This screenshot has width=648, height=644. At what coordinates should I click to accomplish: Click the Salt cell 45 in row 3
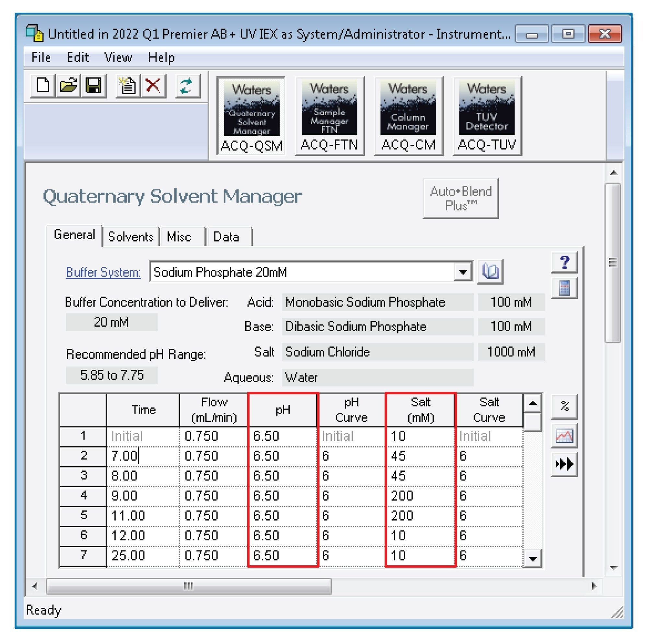click(x=420, y=476)
